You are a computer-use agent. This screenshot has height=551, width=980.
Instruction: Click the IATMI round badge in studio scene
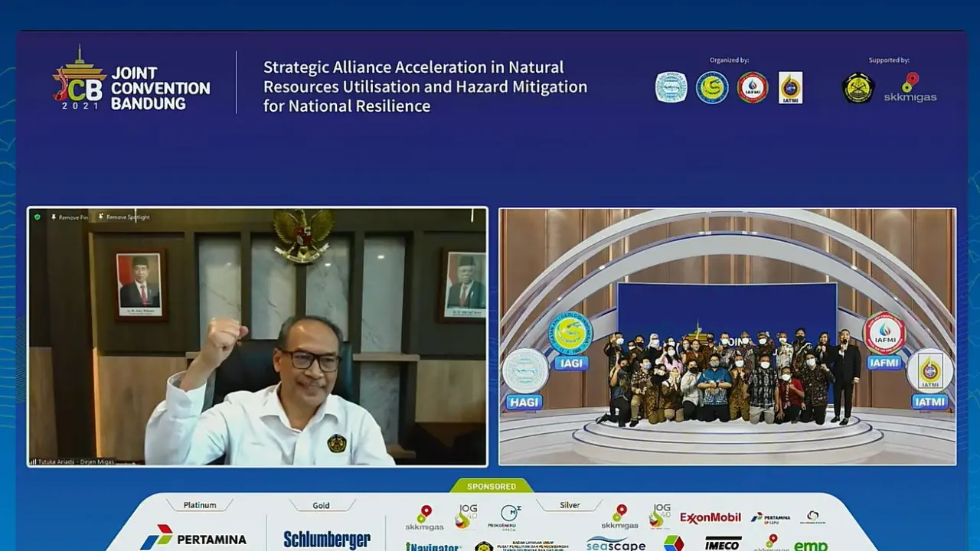(929, 370)
